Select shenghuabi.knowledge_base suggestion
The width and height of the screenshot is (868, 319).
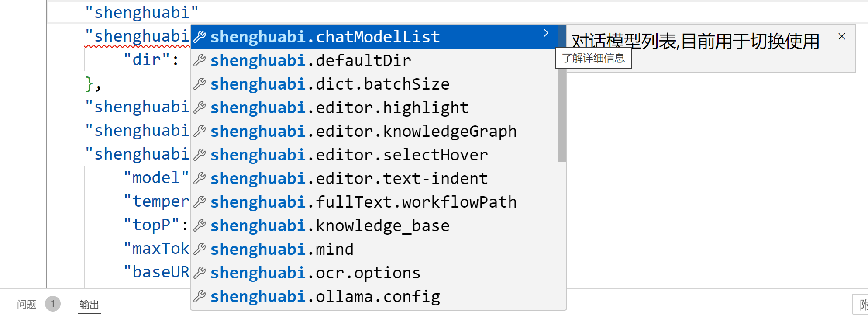[x=330, y=225]
